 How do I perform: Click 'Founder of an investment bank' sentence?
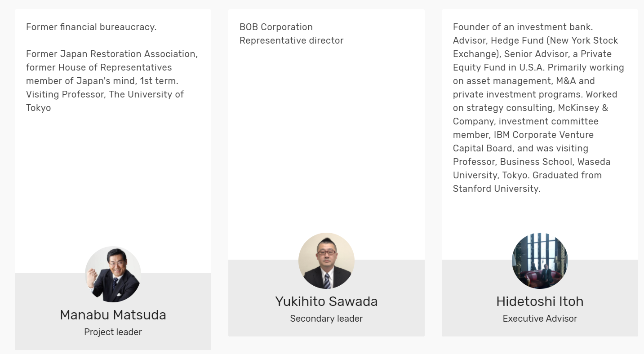(523, 27)
